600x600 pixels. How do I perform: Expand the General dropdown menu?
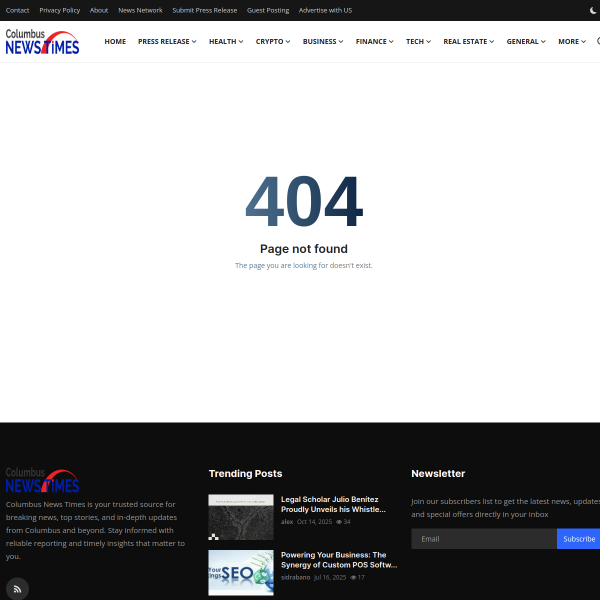(x=526, y=41)
